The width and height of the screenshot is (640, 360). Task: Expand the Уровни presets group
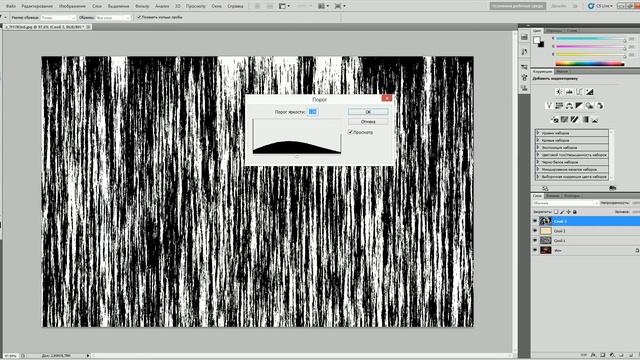(538, 133)
